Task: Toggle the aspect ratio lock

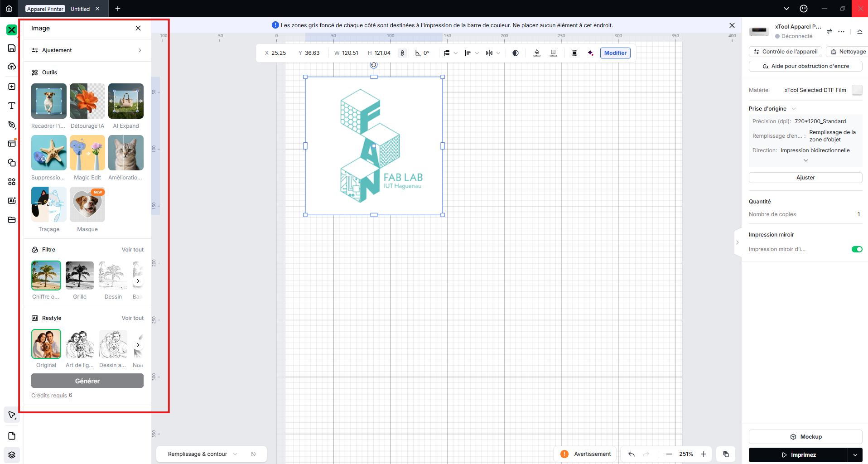Action: coord(402,53)
